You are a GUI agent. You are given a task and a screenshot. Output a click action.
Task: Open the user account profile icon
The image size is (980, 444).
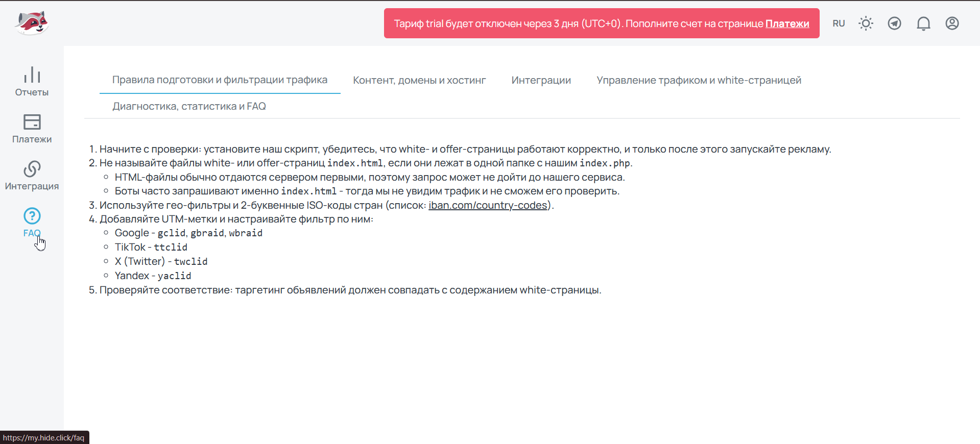click(952, 23)
